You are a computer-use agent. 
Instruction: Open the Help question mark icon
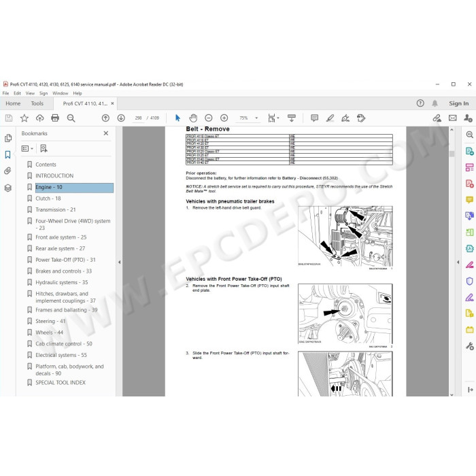(x=420, y=103)
